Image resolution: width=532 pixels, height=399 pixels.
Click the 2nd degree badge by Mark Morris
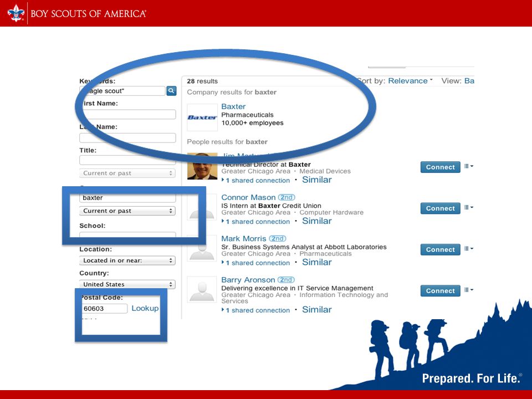click(x=278, y=238)
